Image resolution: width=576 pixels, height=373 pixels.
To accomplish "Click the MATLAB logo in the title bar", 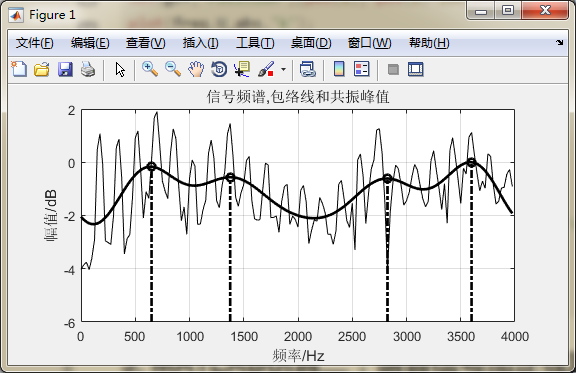I will pyautogui.click(x=16, y=15).
